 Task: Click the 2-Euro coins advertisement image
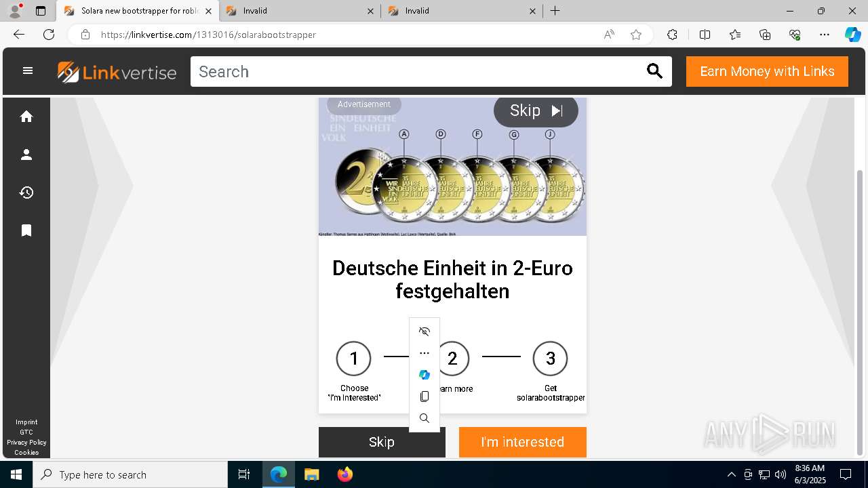pyautogui.click(x=452, y=167)
